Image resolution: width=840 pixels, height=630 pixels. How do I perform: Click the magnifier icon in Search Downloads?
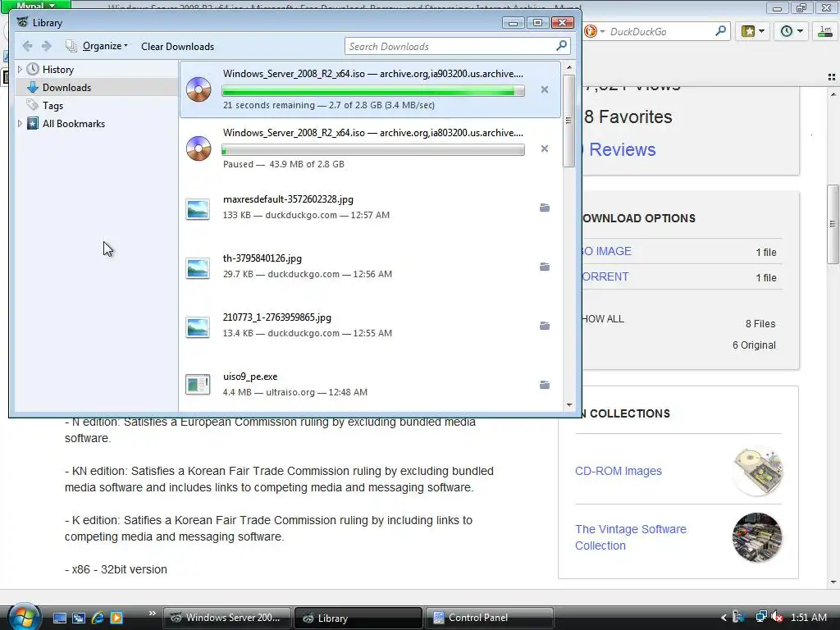[561, 46]
